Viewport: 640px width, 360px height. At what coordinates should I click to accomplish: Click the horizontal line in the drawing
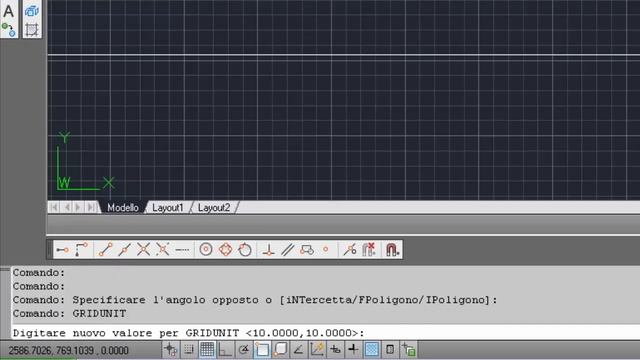344,55
